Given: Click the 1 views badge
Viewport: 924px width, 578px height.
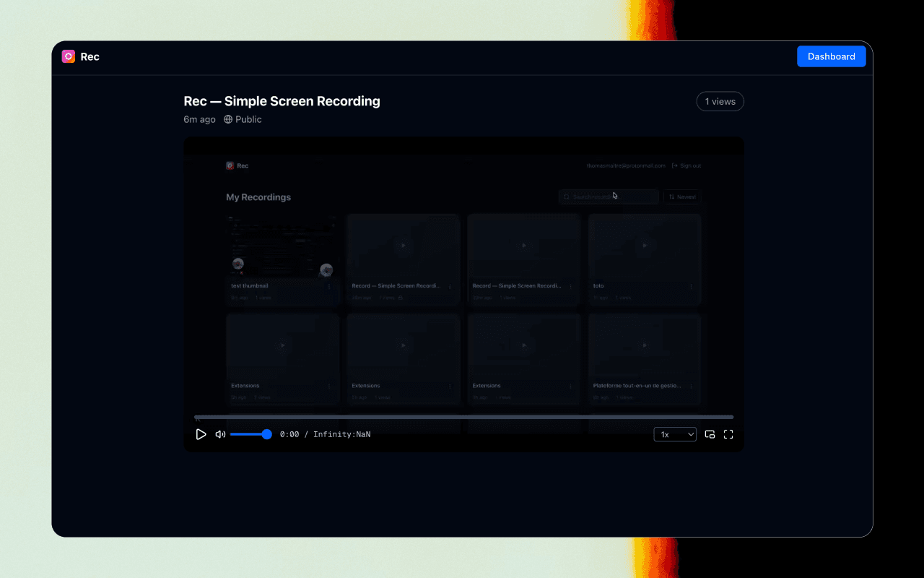Looking at the screenshot, I should pos(720,101).
